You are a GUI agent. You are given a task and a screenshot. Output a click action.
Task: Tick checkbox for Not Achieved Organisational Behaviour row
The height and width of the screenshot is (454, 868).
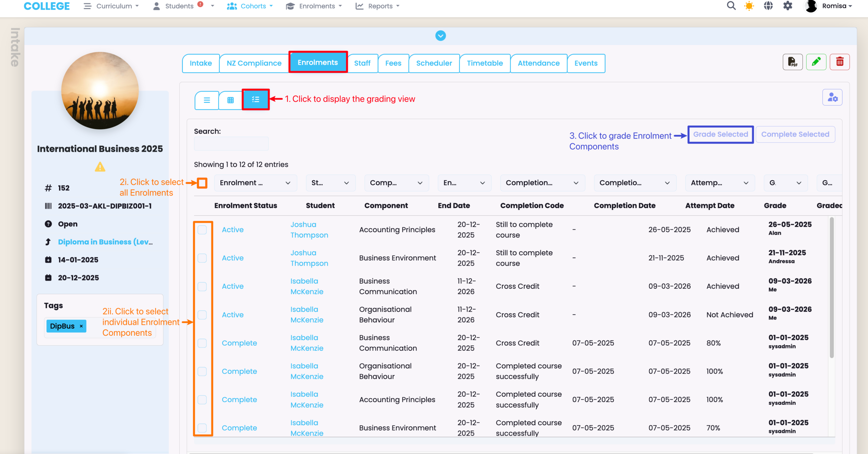pos(202,315)
